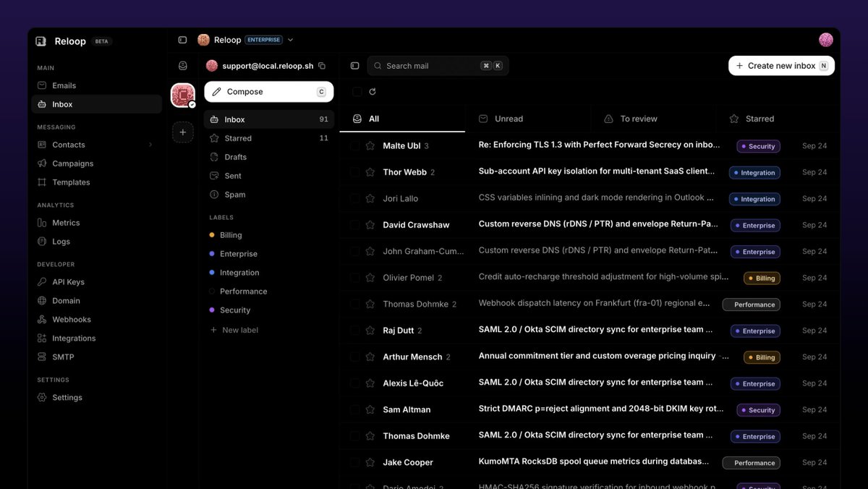Click the Reloop logo icon in the sidebar
This screenshot has width=868, height=489.
pos(41,41)
